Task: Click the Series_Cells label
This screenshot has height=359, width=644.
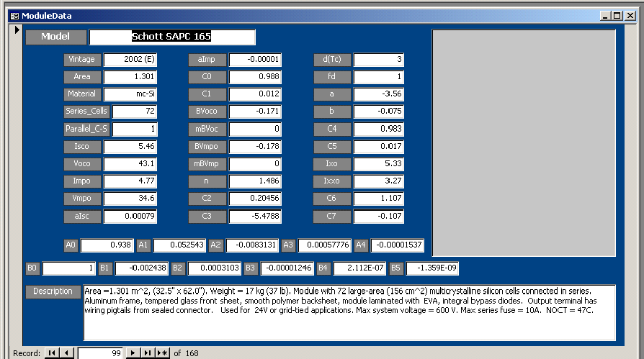Action: 86,112
